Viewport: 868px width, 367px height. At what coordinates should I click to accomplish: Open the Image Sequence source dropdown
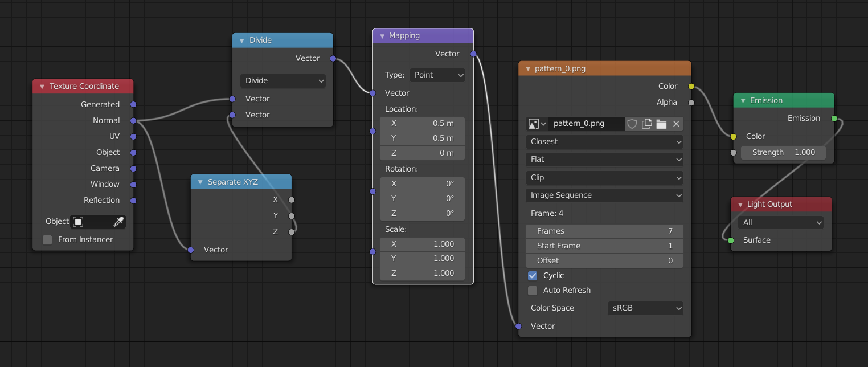604,195
